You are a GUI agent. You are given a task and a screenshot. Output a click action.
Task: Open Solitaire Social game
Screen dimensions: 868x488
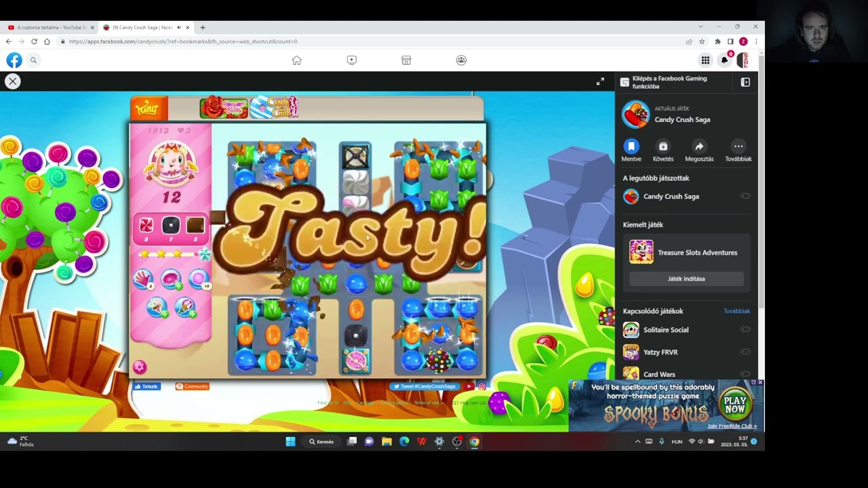(x=686, y=330)
